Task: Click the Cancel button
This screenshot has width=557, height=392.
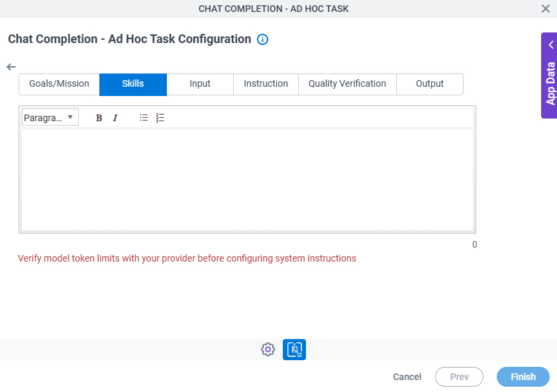Action: 407,377
